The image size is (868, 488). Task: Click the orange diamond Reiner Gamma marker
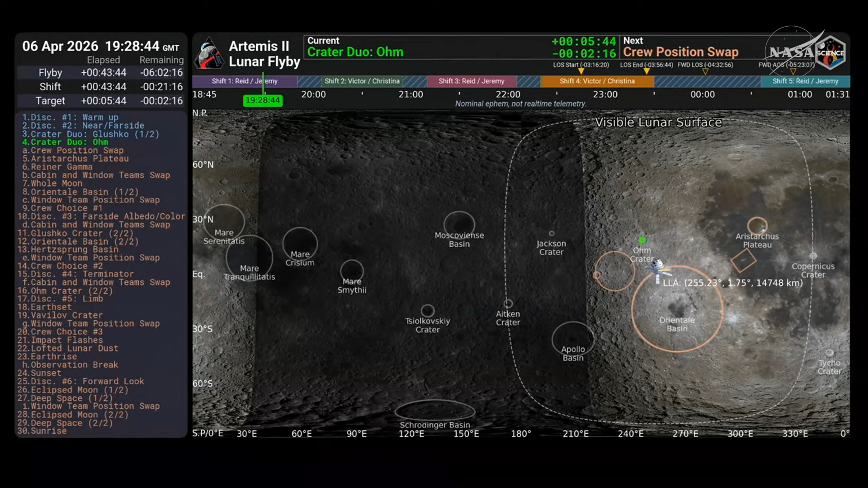[743, 260]
